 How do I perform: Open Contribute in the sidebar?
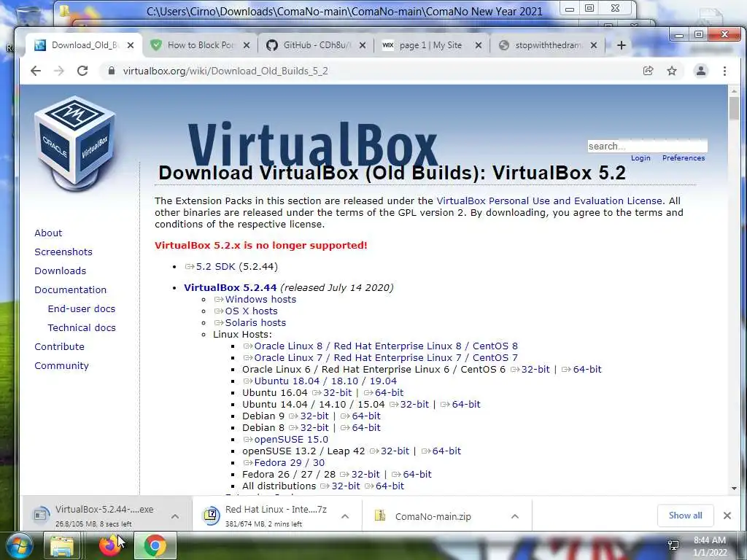(59, 346)
